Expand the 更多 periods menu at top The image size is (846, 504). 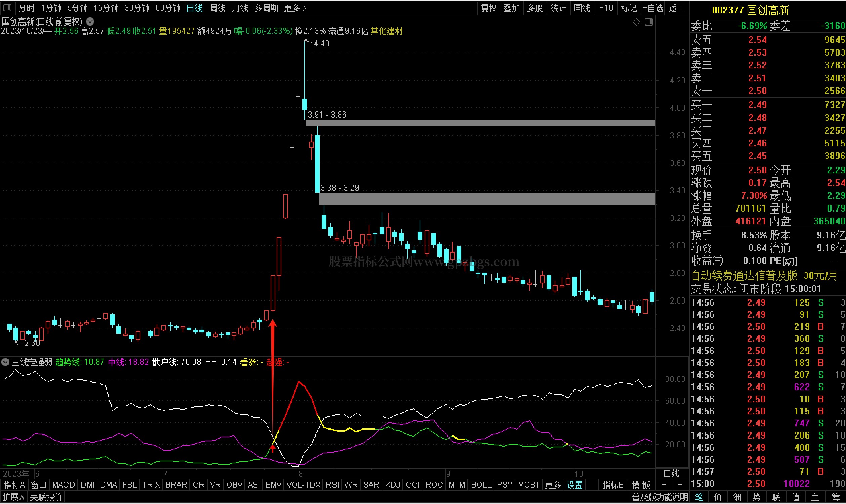295,8
